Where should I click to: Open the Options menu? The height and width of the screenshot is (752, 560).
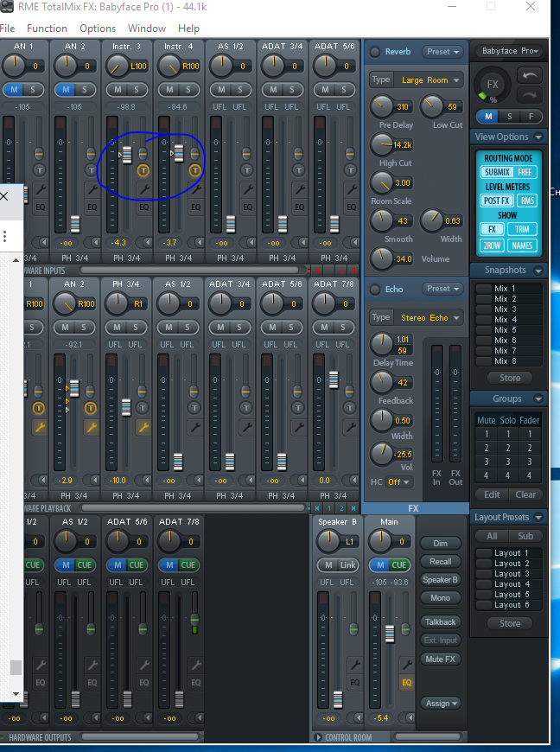[x=98, y=29]
